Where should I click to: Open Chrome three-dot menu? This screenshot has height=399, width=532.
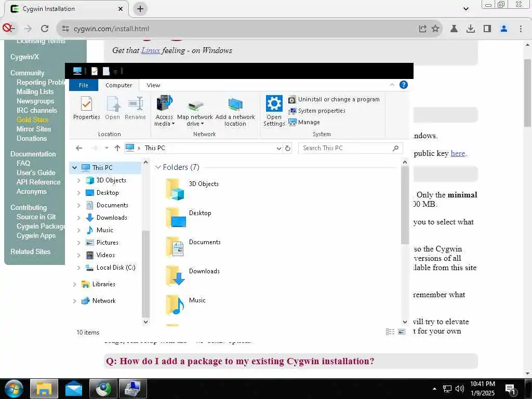click(521, 29)
